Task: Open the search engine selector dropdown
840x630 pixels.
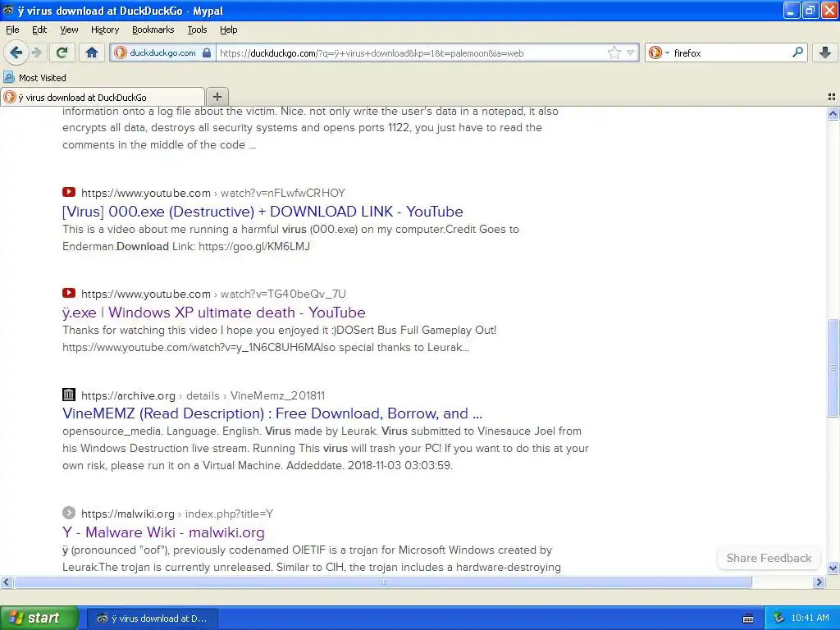Action: point(659,52)
